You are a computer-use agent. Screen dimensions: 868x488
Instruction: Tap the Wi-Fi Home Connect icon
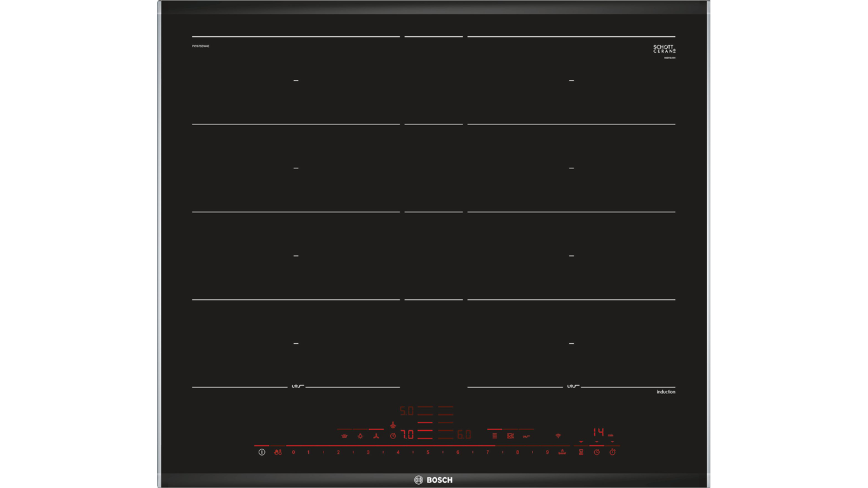tap(559, 436)
